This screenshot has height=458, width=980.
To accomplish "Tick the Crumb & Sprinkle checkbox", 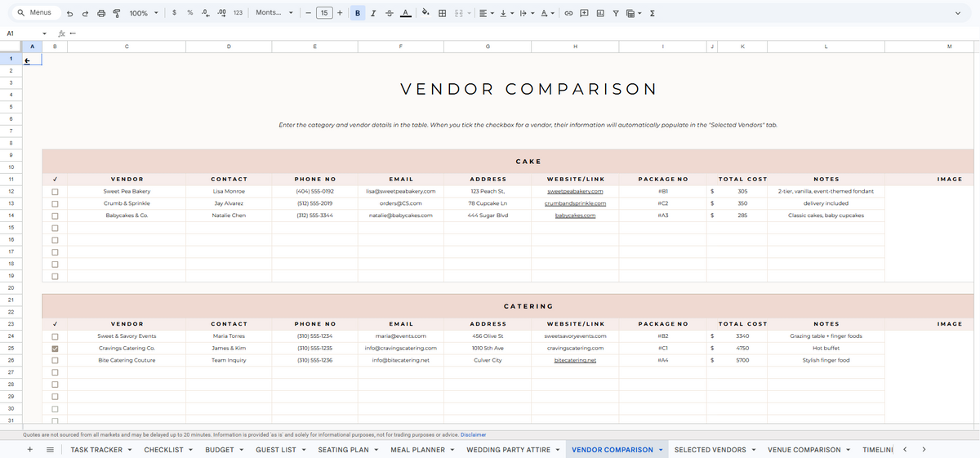I will 55,203.
